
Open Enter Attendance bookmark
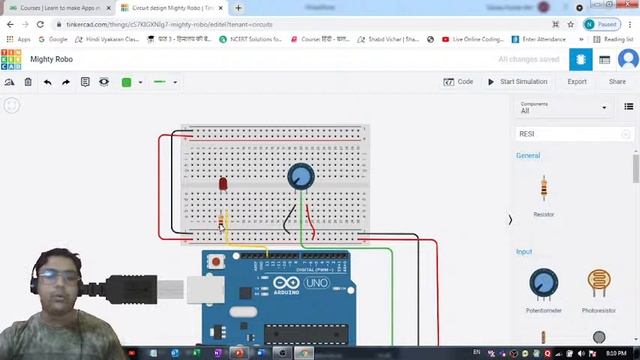click(539, 39)
